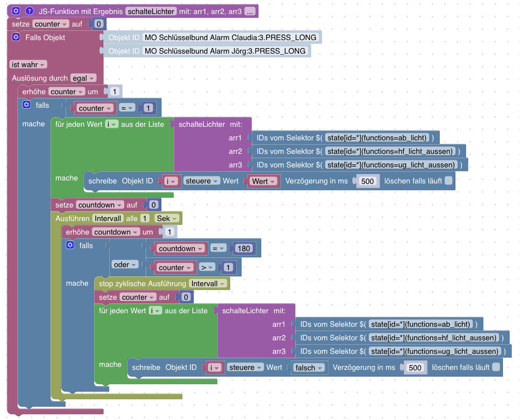Screen dimensions: 520x420
Task: Click Objekt ID Claudia:3.PRESS_LONG field
Action: (230, 37)
